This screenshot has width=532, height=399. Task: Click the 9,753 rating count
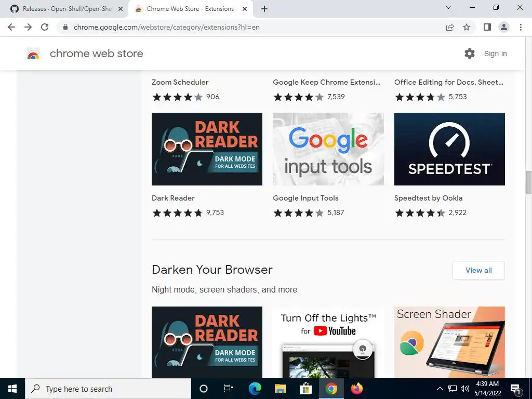click(215, 212)
